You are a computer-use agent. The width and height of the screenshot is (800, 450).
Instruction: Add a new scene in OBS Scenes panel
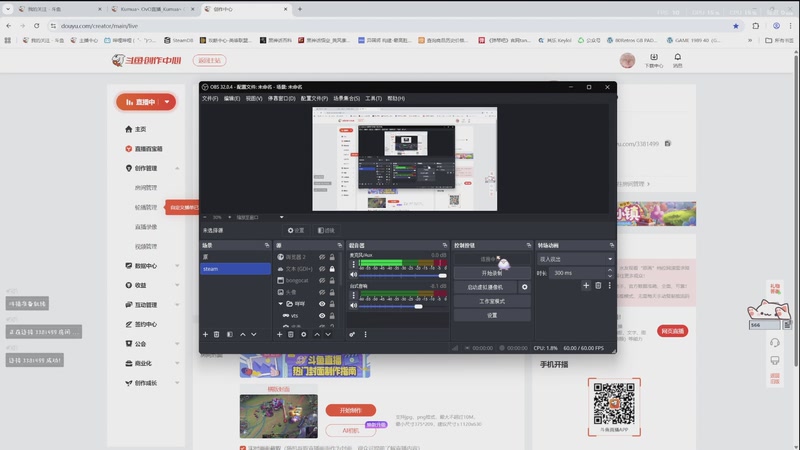coord(205,334)
